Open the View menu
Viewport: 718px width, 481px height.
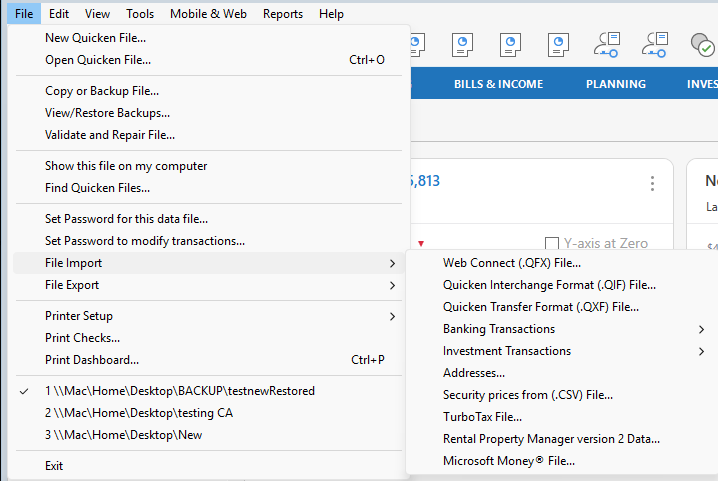[97, 14]
